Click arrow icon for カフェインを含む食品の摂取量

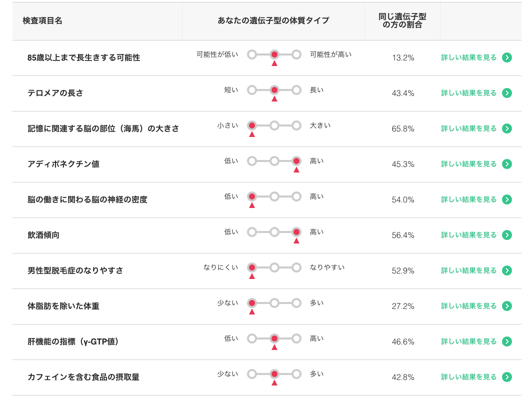click(506, 377)
